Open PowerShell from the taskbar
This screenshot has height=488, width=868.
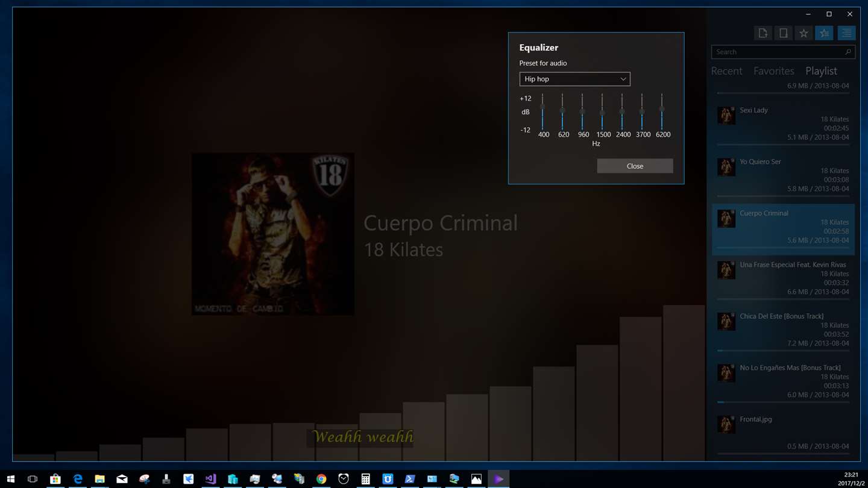(x=410, y=479)
